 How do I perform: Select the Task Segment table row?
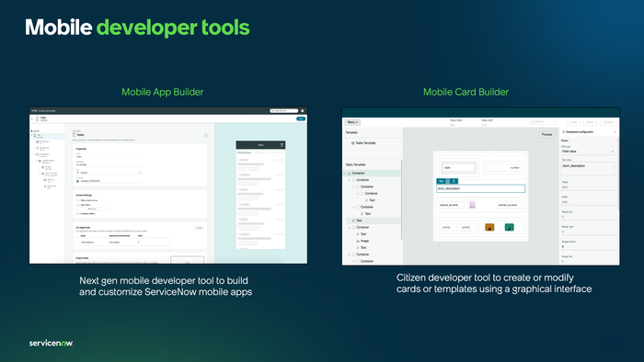pyautogui.click(x=122, y=243)
